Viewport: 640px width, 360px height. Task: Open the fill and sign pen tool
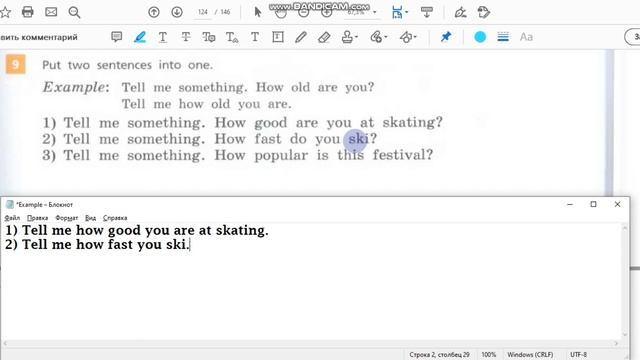pos(460,12)
